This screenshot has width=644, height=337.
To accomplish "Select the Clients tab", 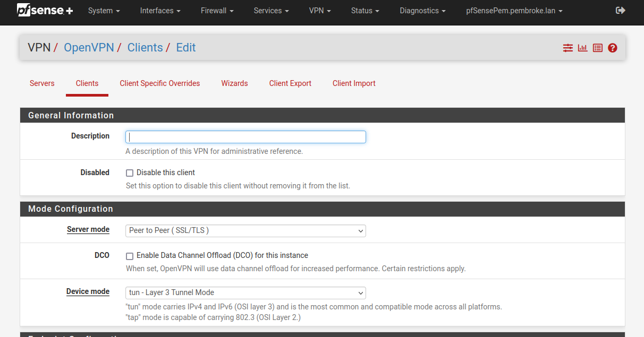I will [87, 83].
